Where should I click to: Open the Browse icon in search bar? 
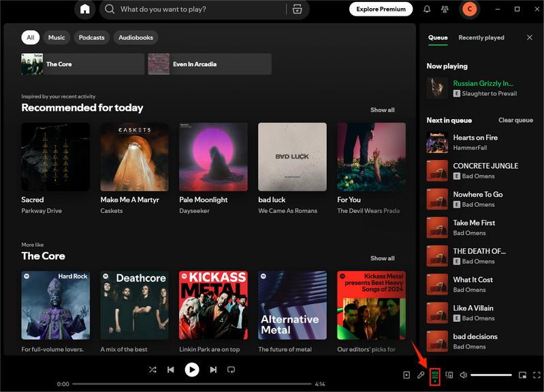coord(298,10)
